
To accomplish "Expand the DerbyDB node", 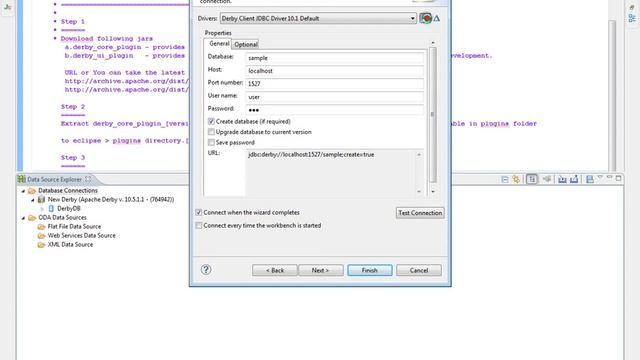I will click(x=42, y=209).
